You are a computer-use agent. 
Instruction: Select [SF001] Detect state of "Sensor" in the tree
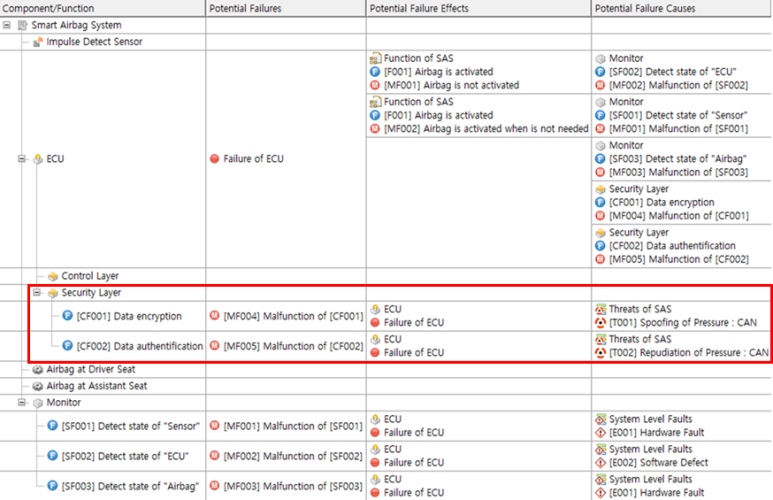click(132, 427)
